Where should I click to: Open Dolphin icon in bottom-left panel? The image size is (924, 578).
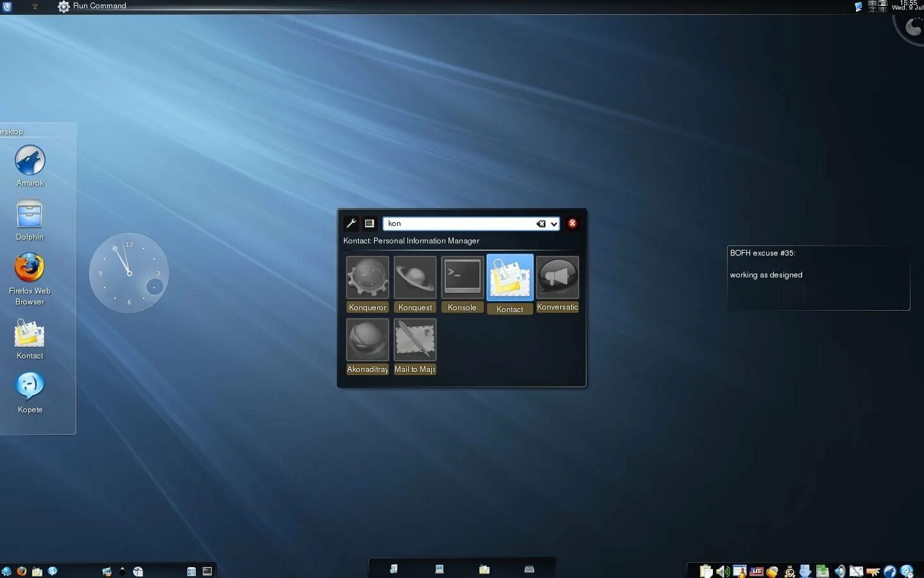191,571
